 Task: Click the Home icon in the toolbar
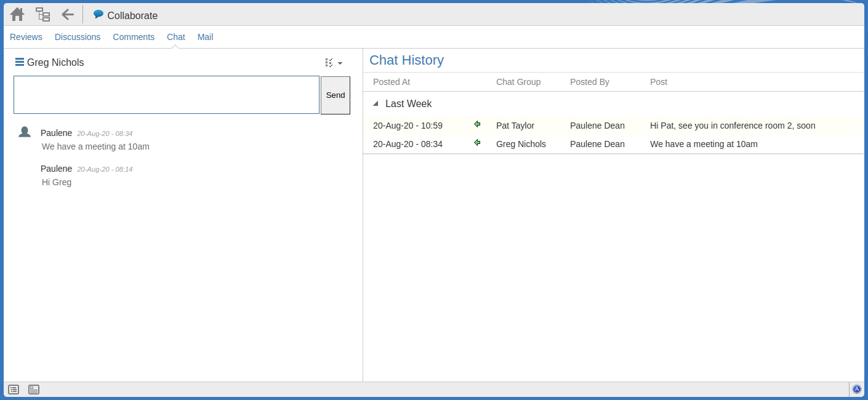tap(17, 14)
